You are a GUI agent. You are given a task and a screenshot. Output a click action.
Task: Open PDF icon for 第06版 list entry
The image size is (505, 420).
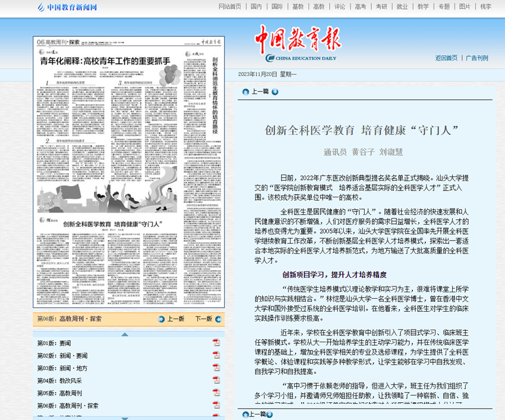click(216, 405)
